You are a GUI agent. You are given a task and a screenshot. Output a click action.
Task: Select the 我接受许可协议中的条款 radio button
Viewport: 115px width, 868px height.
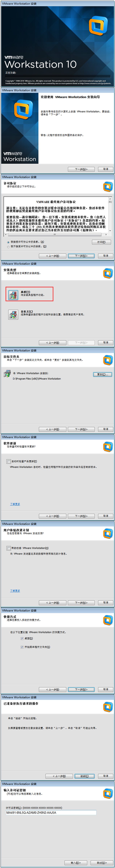click(8, 242)
